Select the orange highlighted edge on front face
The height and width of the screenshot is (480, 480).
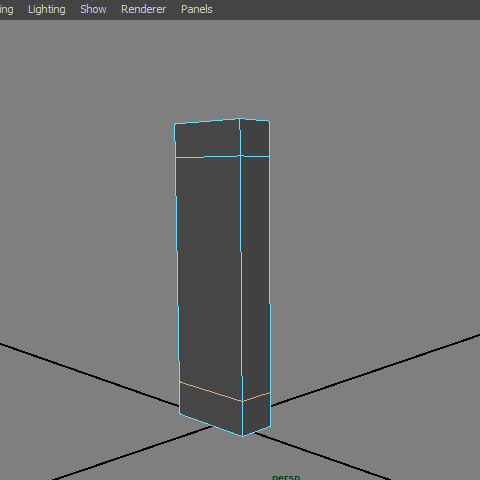tap(211, 392)
